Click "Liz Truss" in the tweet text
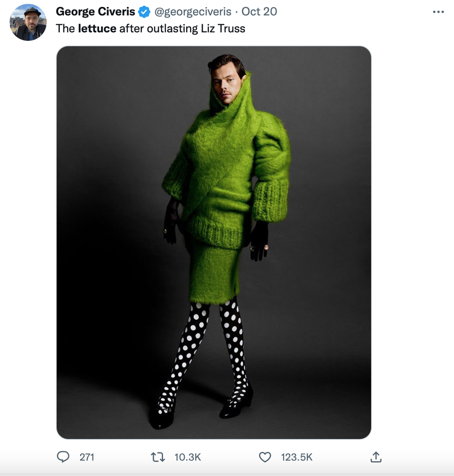Screen dimensions: 454x476 [223, 28]
